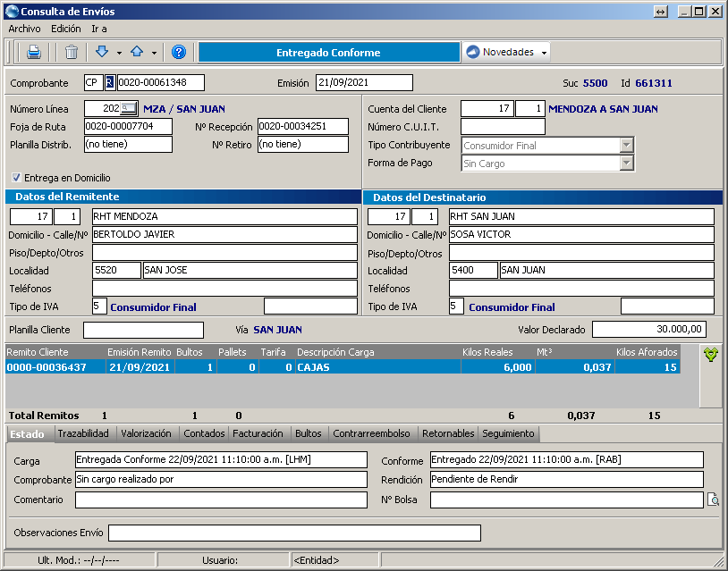This screenshot has height=571, width=728.
Task: Click the Entregado Conforme status button
Action: pos(328,52)
